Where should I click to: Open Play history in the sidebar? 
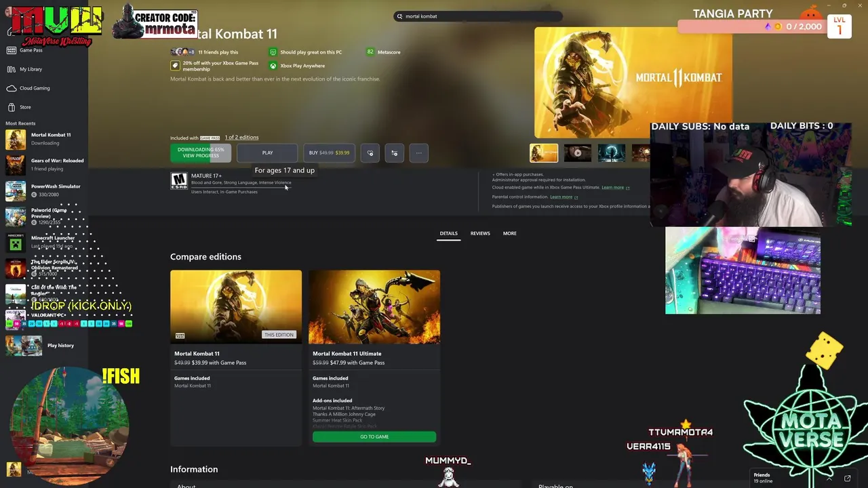pyautogui.click(x=44, y=346)
